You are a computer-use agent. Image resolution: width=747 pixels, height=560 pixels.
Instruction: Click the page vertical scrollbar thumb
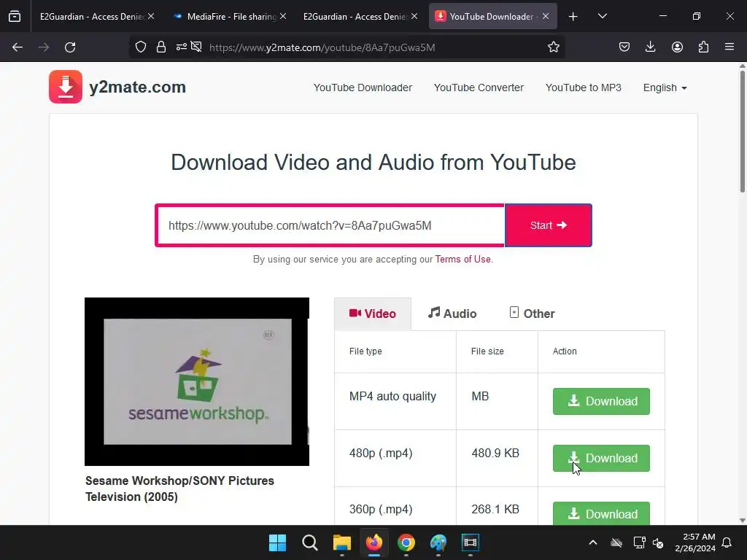click(x=742, y=131)
